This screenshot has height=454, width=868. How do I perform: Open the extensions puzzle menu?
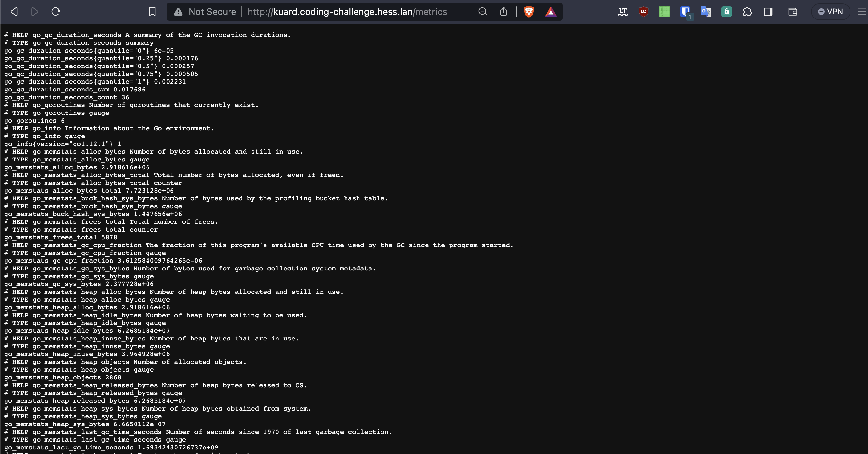pyautogui.click(x=747, y=12)
